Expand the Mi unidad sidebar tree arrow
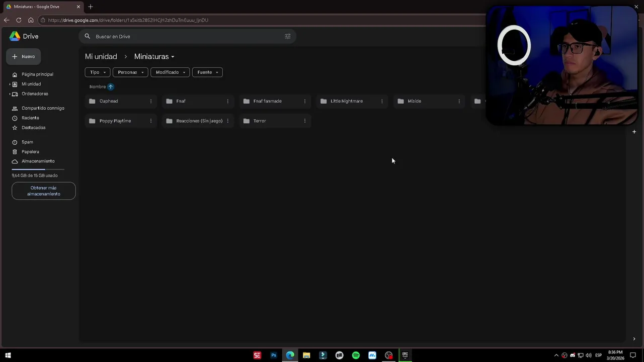The image size is (644, 362). 10,84
